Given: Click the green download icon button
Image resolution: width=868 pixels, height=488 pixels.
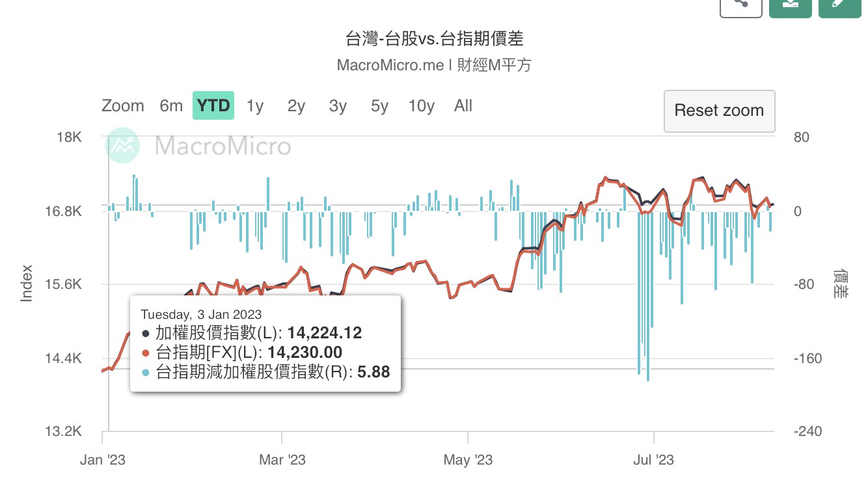Looking at the screenshot, I should (790, 5).
